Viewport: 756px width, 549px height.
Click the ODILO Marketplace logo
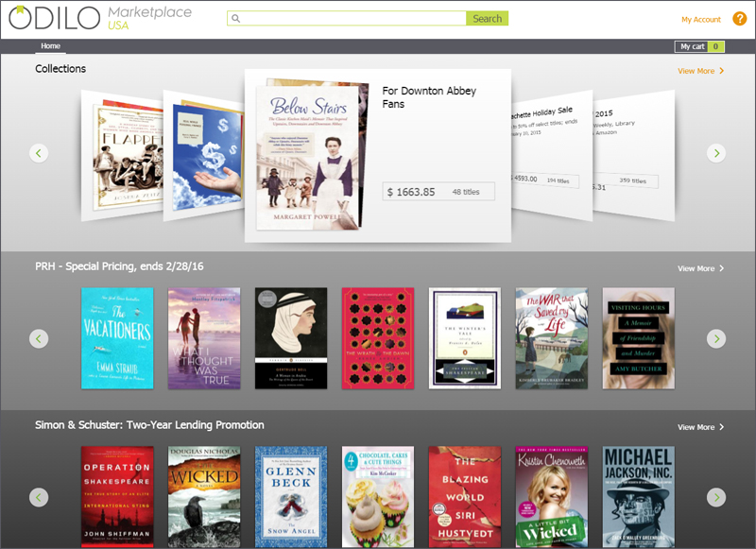(x=100, y=18)
